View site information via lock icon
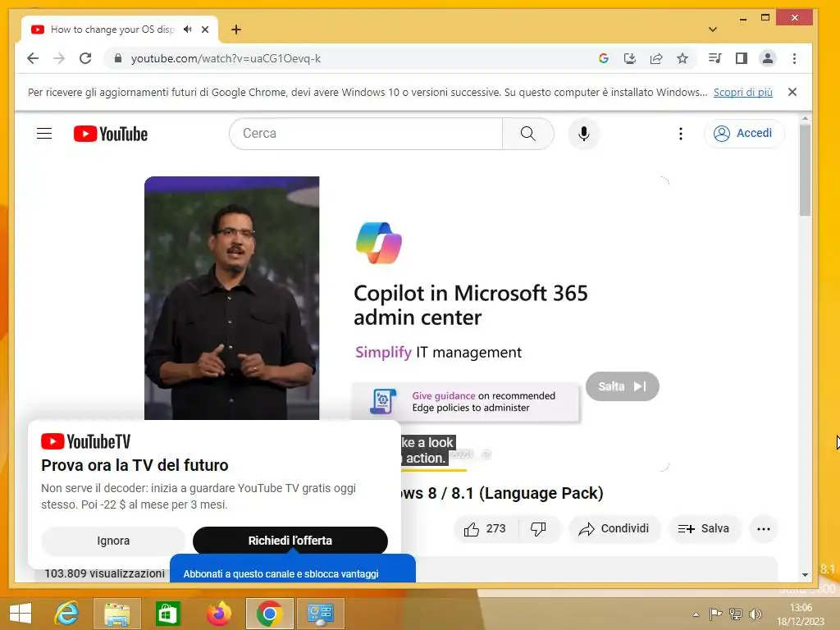The width and height of the screenshot is (840, 630). [118, 58]
